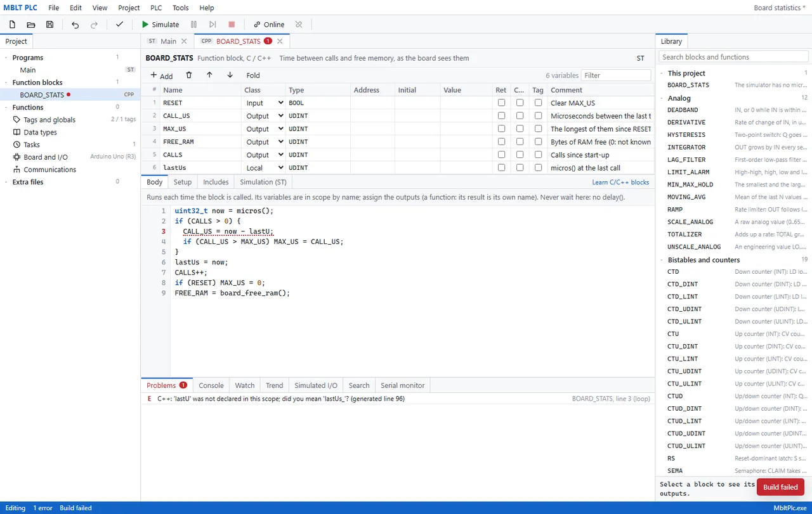Open the Class dropdown for CALL_US
The width and height of the screenshot is (812, 514).
coord(264,116)
